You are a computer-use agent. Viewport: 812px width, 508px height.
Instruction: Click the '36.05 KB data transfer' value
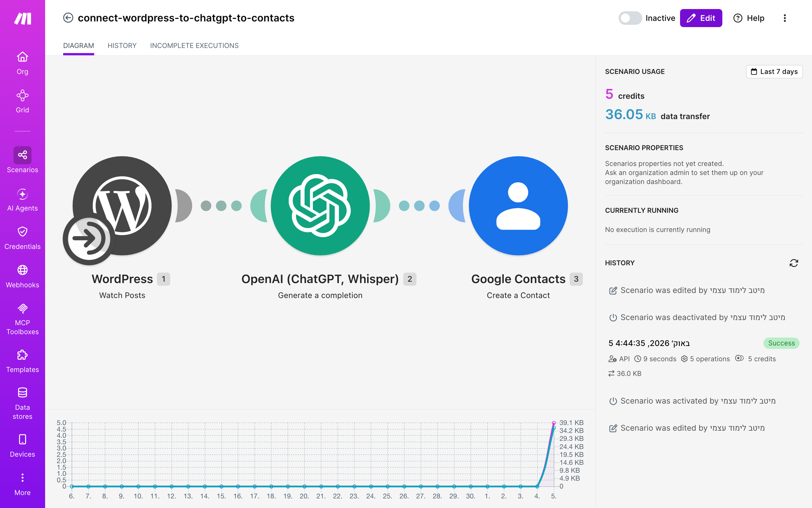657,115
